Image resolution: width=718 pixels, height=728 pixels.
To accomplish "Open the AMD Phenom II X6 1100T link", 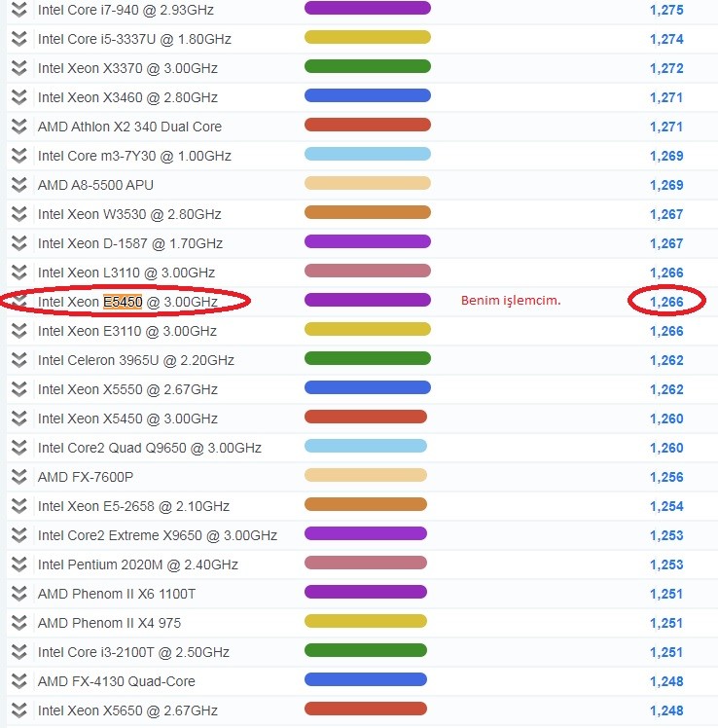I will [116, 594].
